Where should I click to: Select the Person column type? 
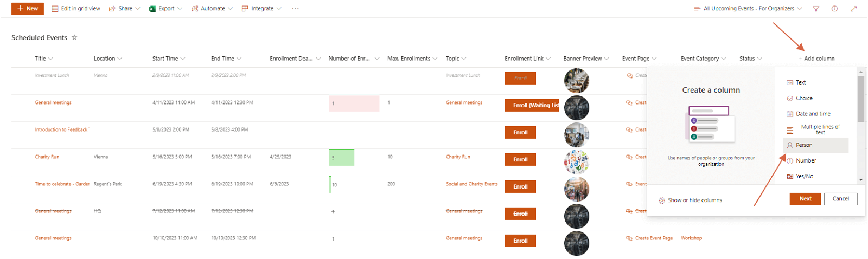pyautogui.click(x=803, y=145)
